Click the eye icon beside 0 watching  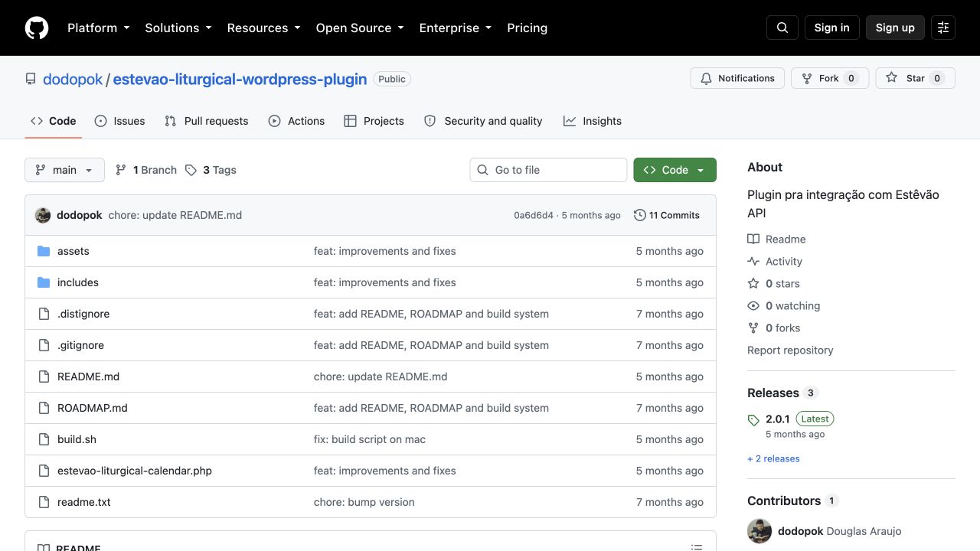(753, 305)
